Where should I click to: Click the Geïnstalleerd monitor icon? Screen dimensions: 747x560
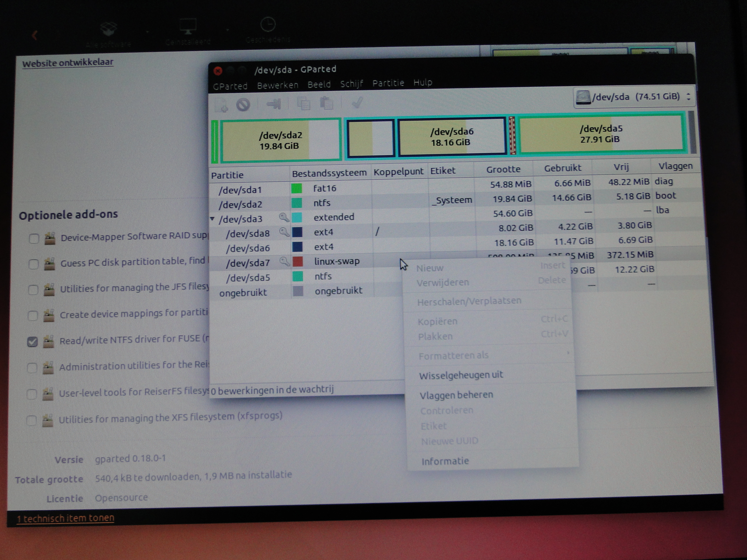click(x=188, y=26)
